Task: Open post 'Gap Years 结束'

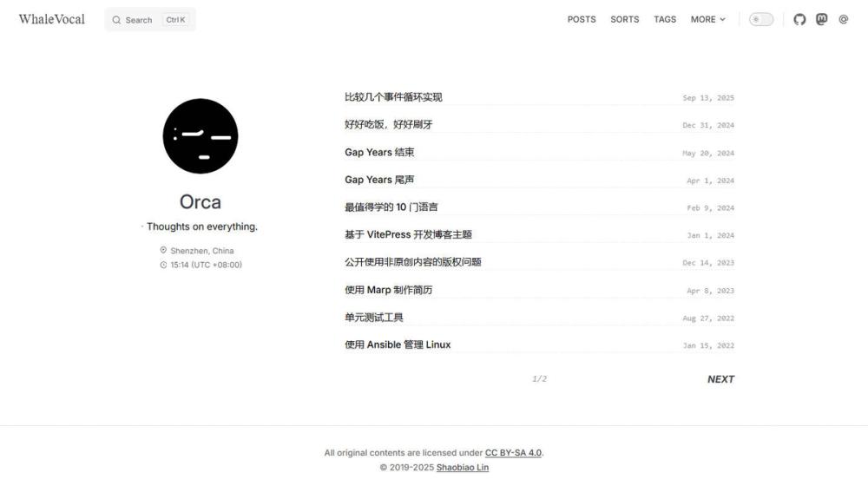Action: [379, 152]
